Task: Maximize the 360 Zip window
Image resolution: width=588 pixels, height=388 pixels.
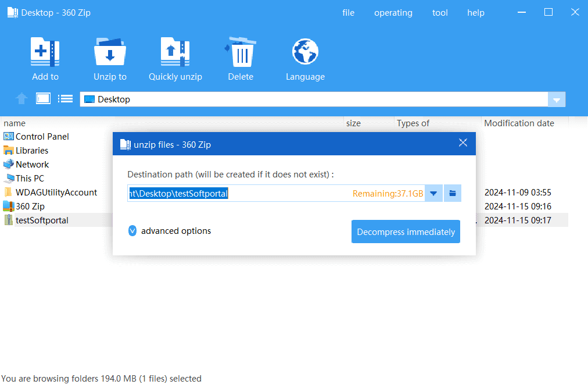Action: (x=548, y=12)
